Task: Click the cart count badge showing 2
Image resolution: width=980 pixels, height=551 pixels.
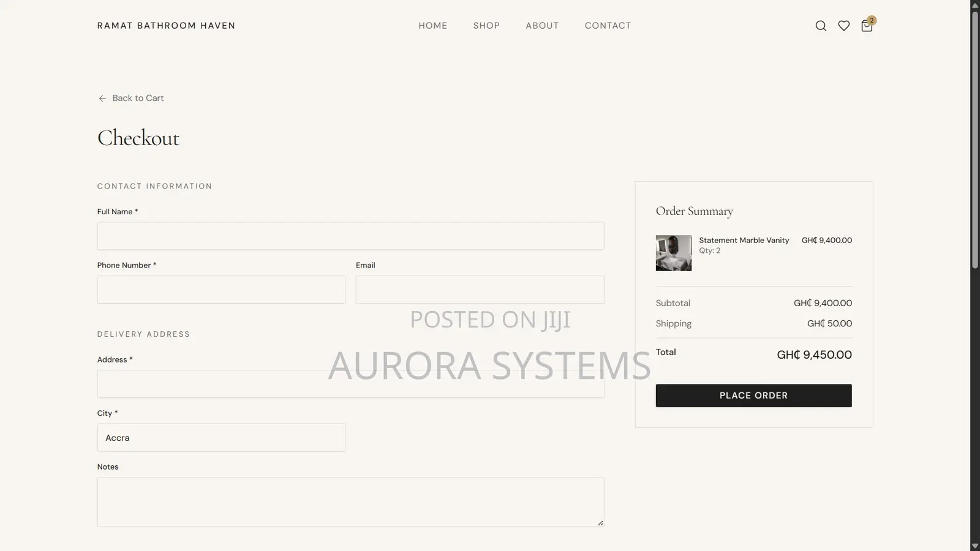Action: pos(872,20)
